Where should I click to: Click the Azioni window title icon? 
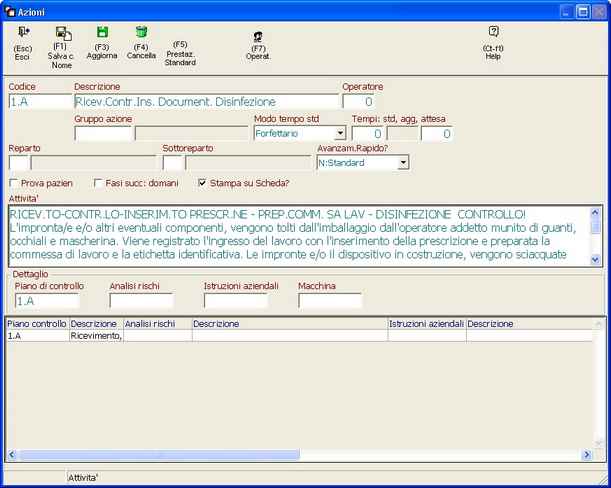coord(10,12)
